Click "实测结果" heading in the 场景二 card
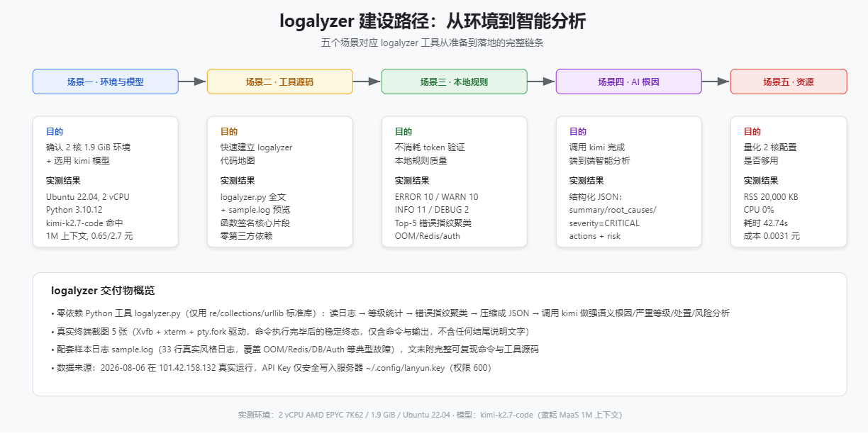This screenshot has height=436, width=868. pos(238,181)
